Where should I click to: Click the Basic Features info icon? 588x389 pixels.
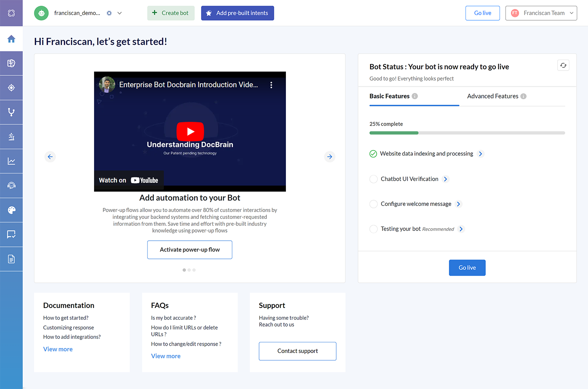[415, 96]
